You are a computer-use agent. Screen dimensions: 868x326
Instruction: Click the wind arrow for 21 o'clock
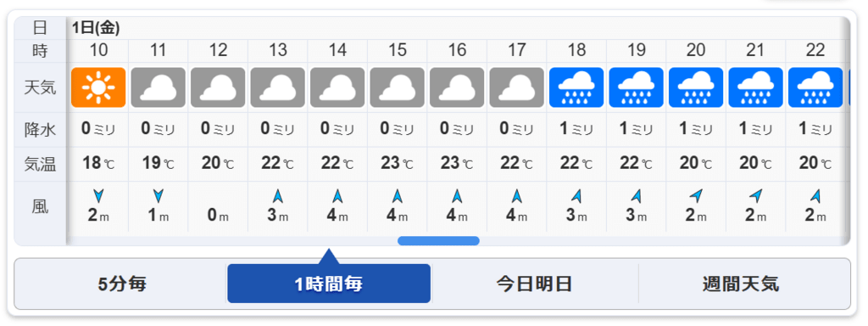point(755,196)
